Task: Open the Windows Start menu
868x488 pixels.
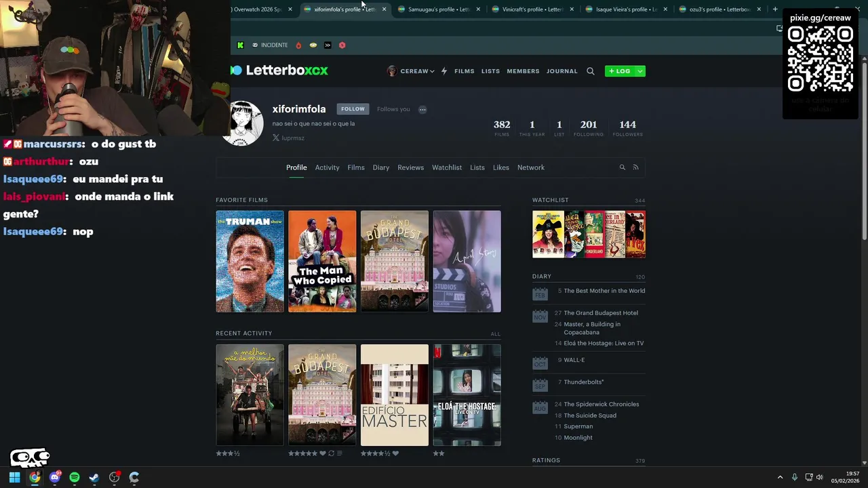Action: point(14,477)
